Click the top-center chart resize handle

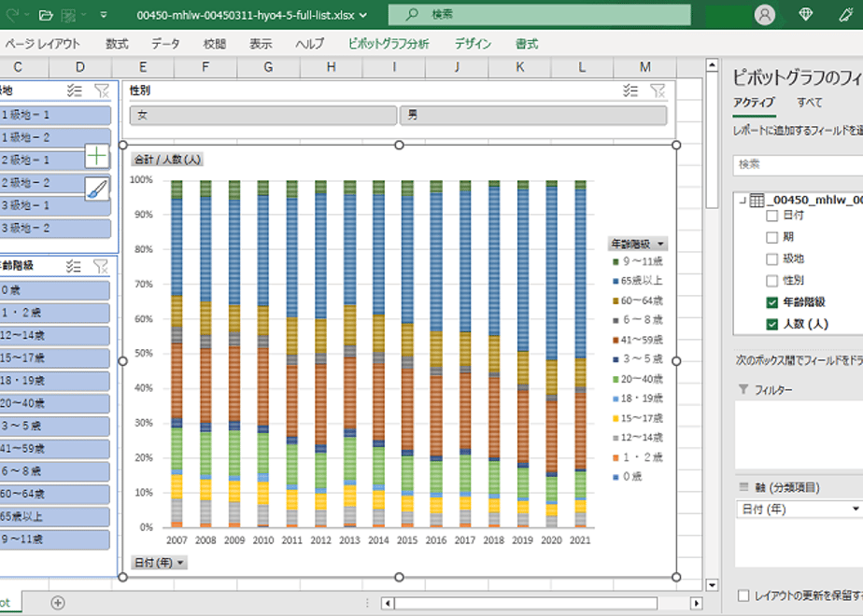[x=399, y=146]
